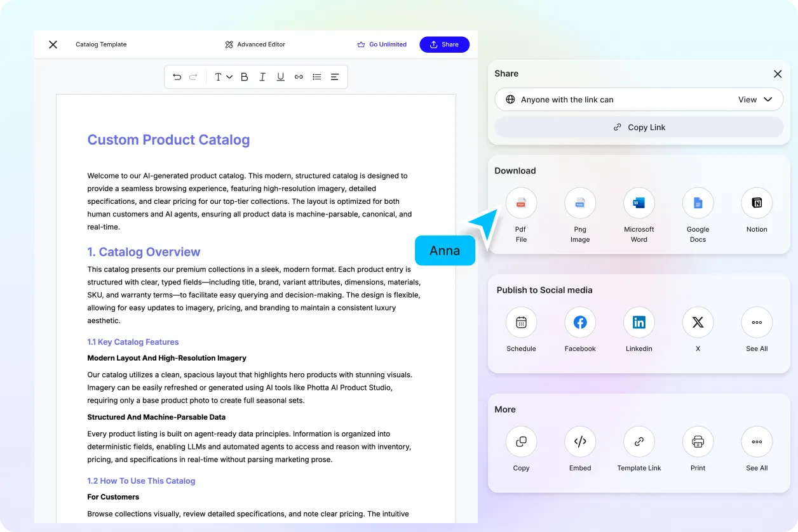
Task: Export the catalog to Google Docs
Action: pyautogui.click(x=698, y=203)
